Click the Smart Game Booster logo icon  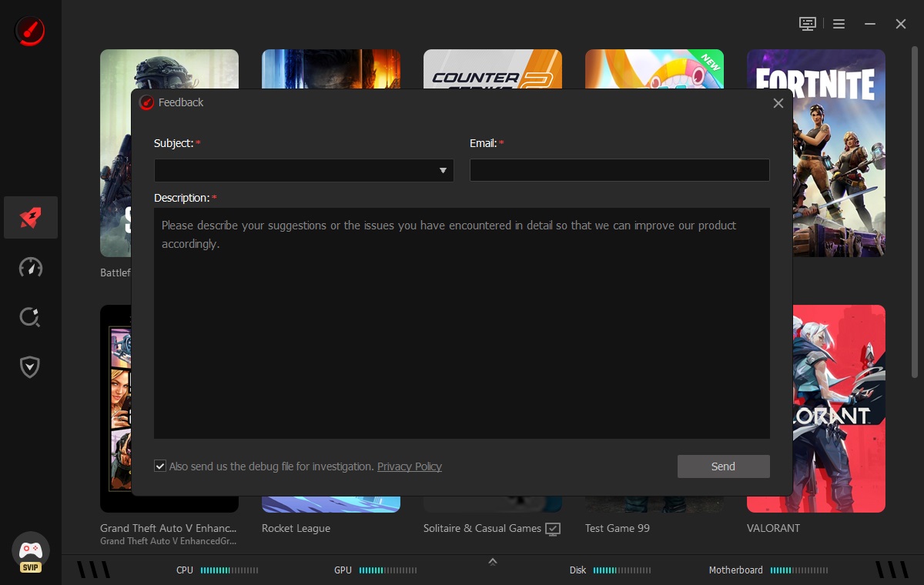coord(30,31)
